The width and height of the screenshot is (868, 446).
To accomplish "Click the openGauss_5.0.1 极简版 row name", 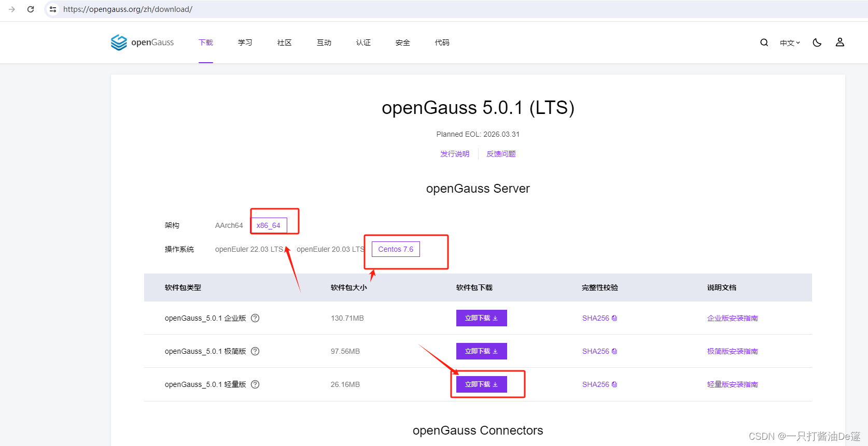I will [x=205, y=351].
